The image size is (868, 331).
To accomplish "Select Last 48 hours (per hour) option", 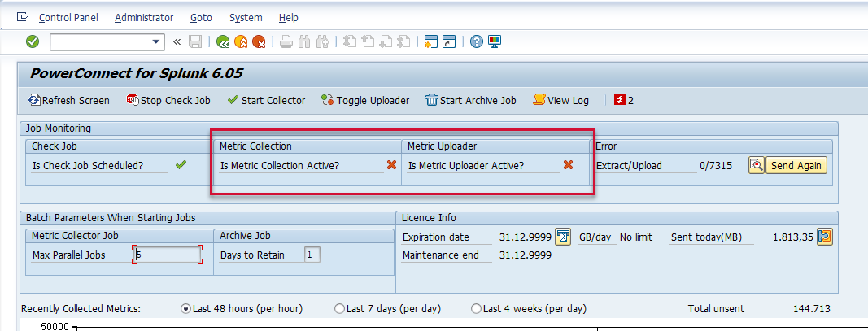I will [x=186, y=309].
